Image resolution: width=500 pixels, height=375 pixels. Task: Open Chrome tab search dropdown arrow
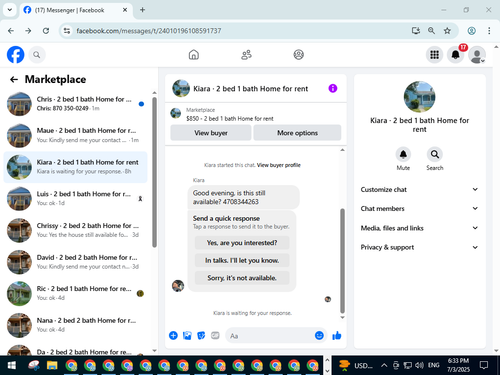coord(10,10)
